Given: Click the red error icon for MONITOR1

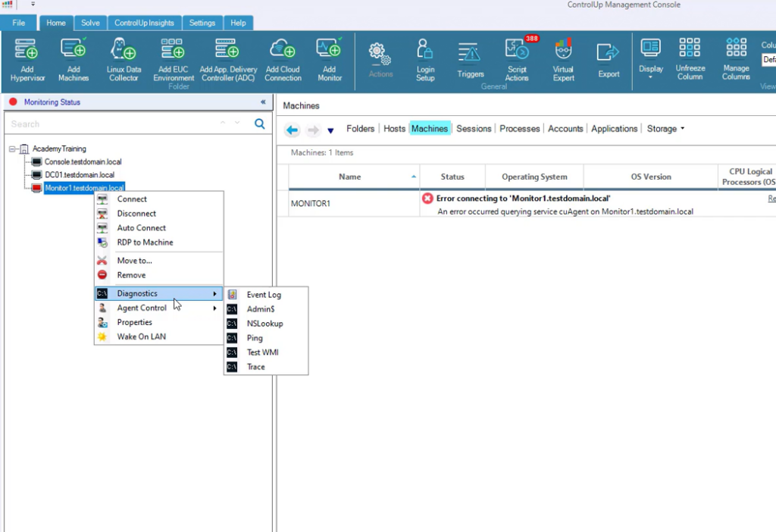Looking at the screenshot, I should [x=427, y=199].
